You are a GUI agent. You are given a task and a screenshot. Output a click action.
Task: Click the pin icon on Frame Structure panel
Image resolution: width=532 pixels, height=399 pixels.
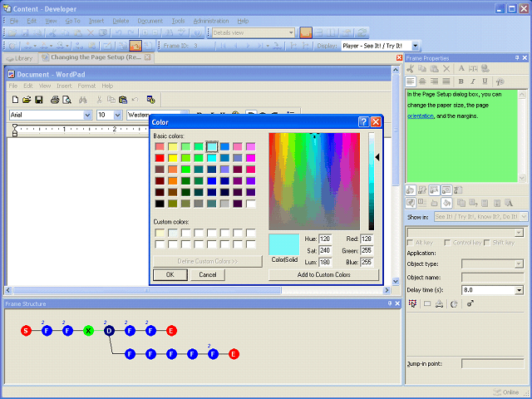[x=390, y=303]
